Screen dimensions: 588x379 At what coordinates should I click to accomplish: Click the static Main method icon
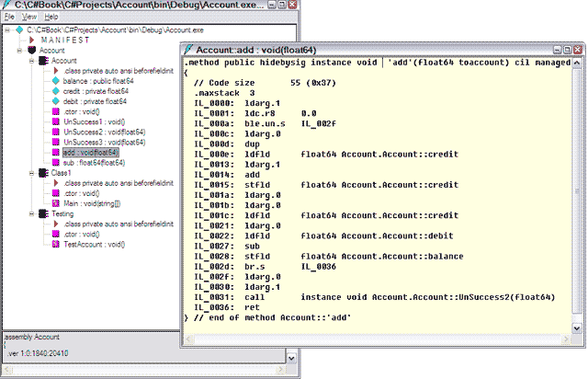coord(55,203)
